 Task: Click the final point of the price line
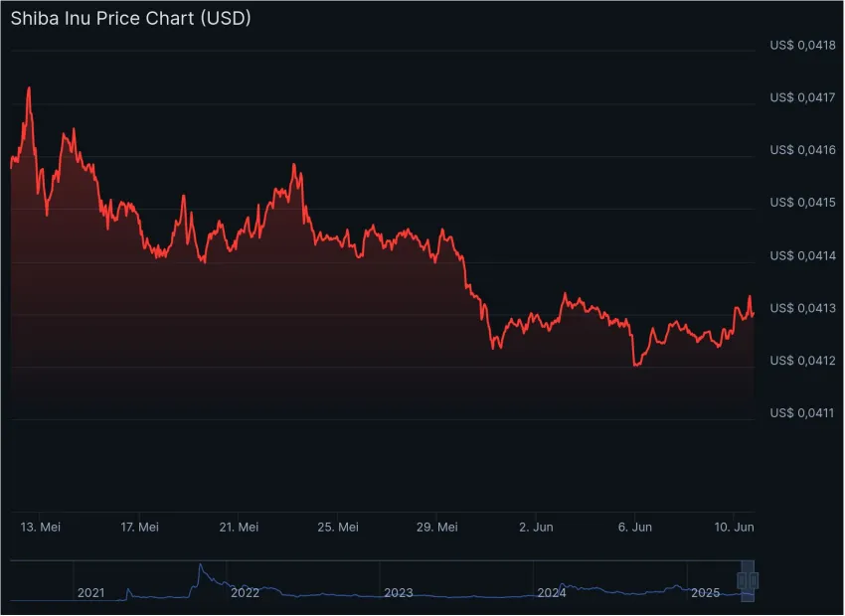coord(754,313)
